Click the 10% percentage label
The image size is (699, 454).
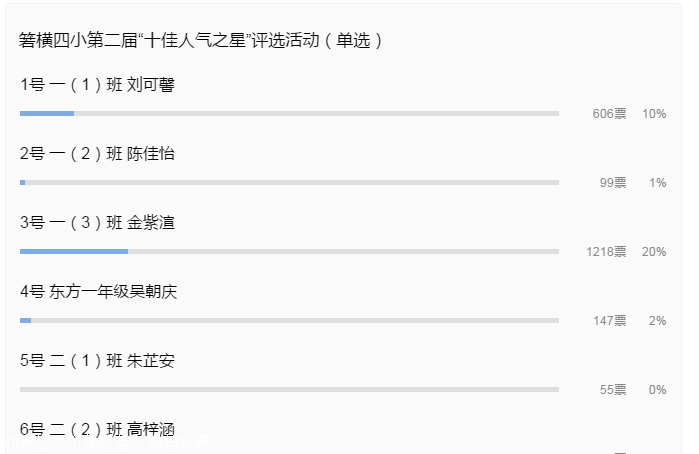click(654, 114)
